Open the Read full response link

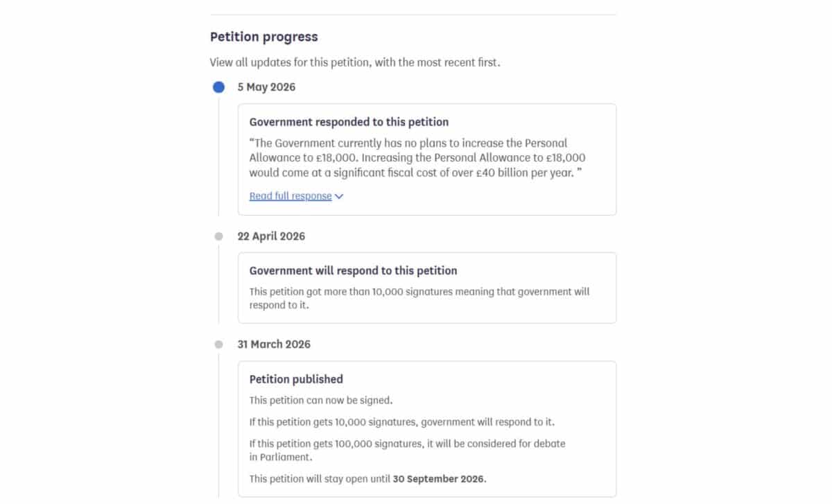291,196
